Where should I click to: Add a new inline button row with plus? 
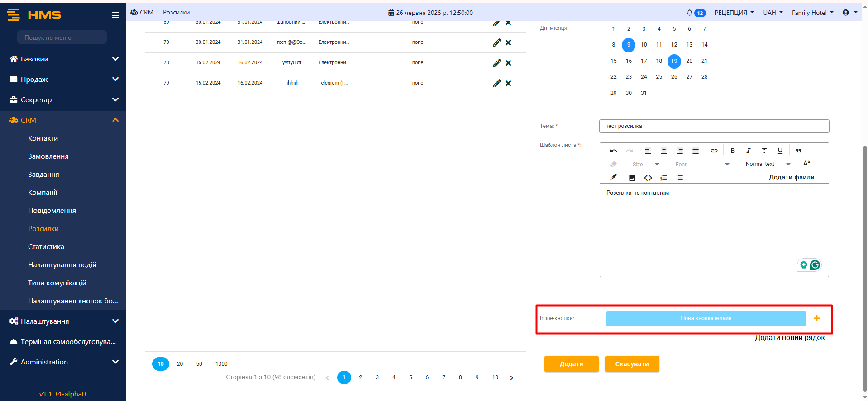coord(816,319)
